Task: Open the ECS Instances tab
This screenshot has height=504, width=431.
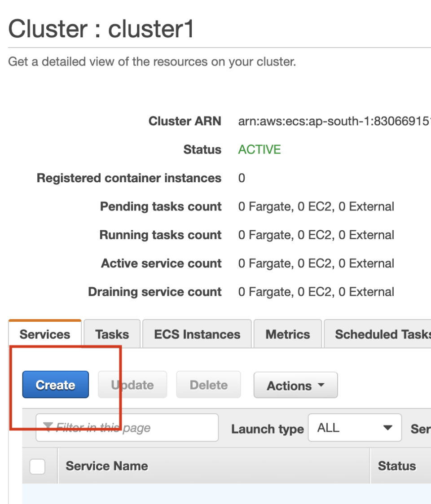Action: click(x=196, y=334)
